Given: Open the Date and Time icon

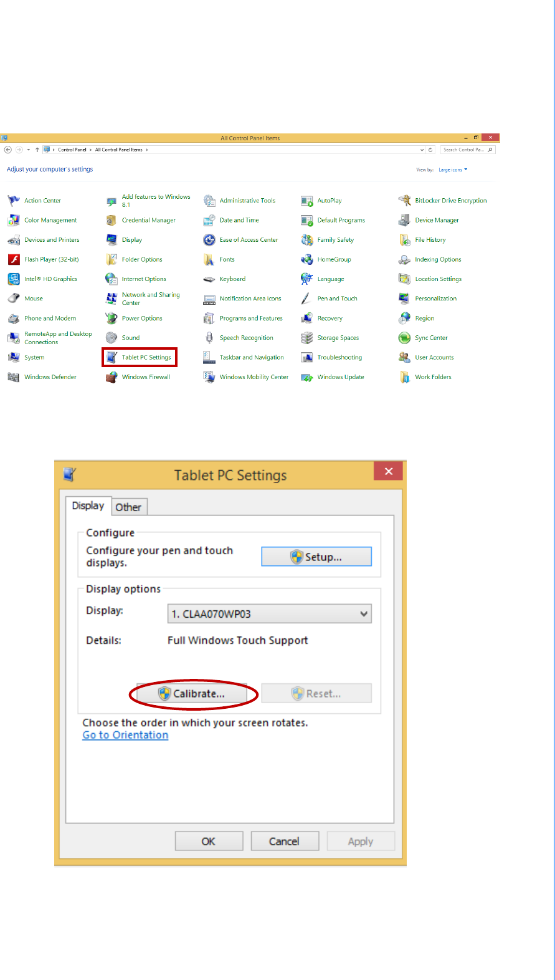Looking at the screenshot, I should coord(209,220).
